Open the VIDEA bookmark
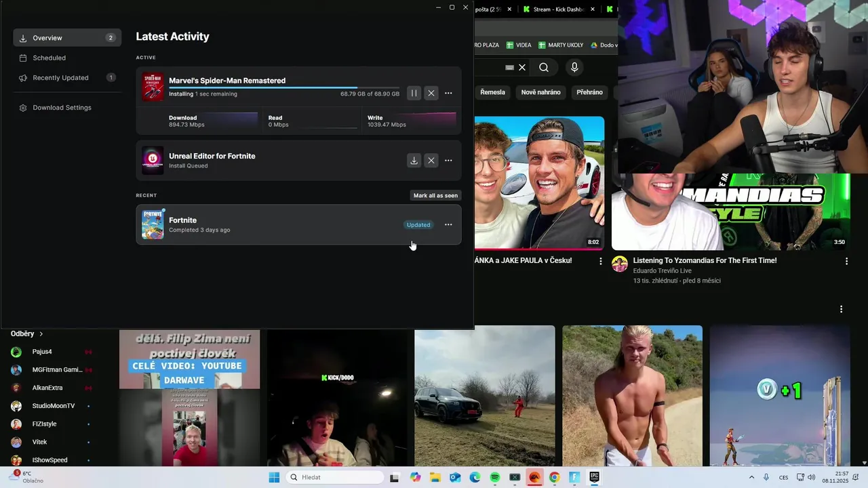The height and width of the screenshot is (488, 868). (518, 45)
